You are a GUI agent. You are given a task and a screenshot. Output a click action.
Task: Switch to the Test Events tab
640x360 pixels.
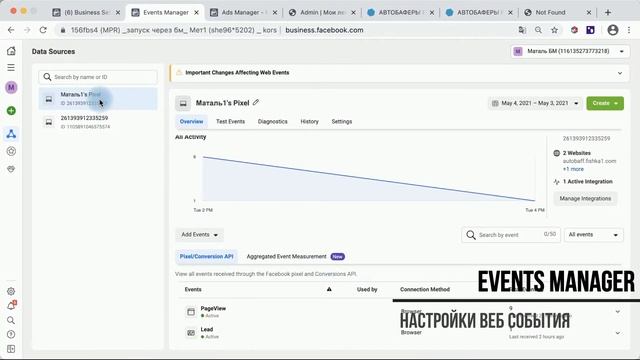tap(230, 122)
